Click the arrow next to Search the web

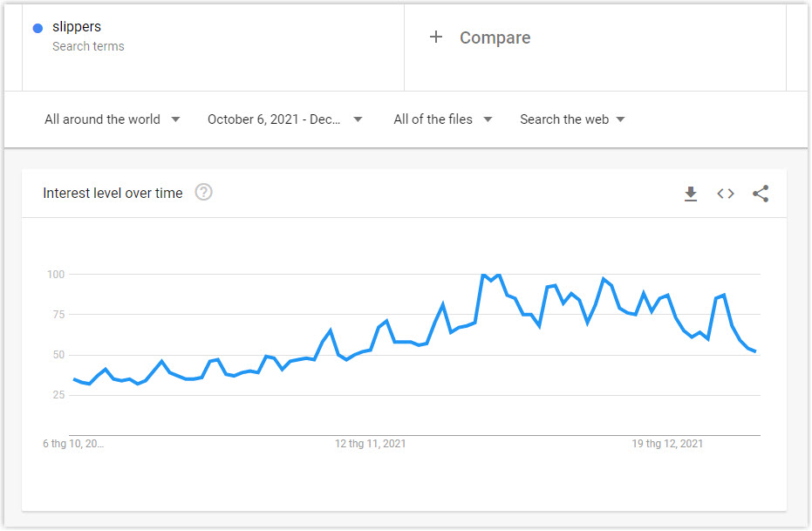point(620,119)
